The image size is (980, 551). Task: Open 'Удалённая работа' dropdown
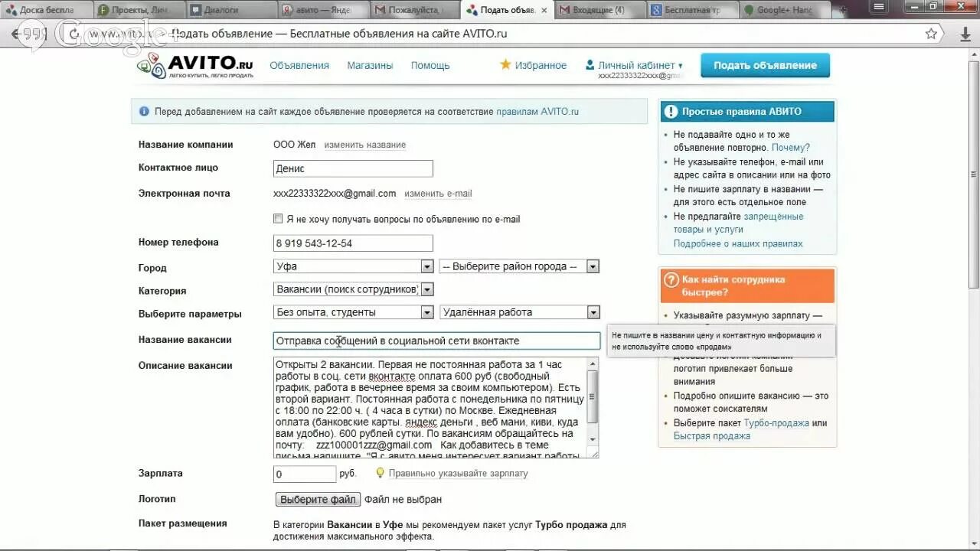point(519,312)
